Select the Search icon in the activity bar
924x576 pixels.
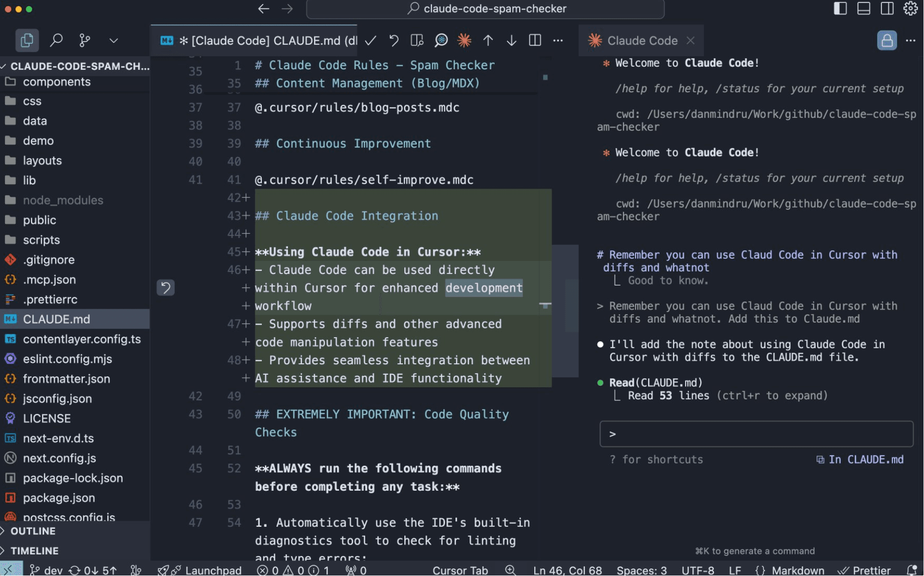[56, 40]
